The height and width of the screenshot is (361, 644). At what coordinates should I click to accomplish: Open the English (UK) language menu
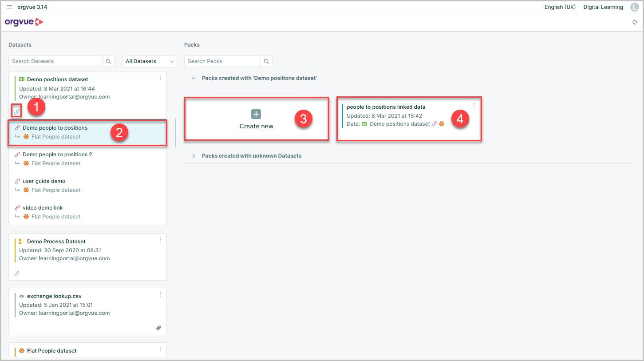pyautogui.click(x=560, y=7)
